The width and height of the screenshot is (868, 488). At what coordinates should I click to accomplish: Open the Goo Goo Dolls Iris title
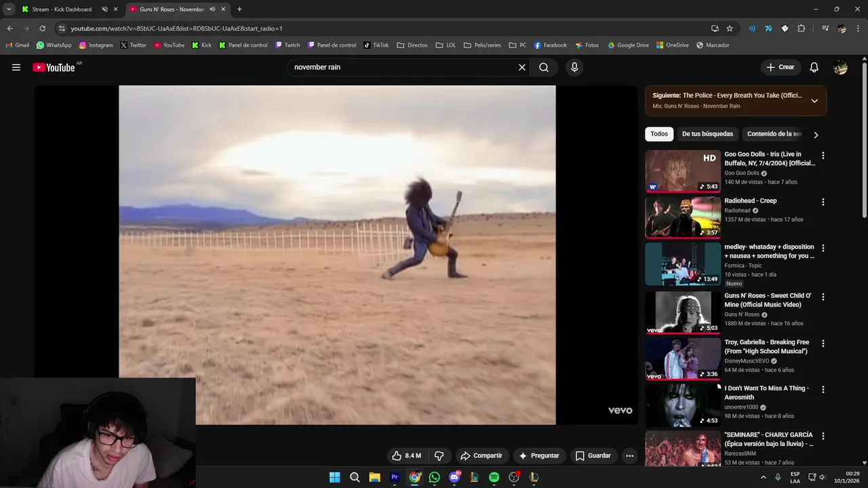(x=770, y=159)
